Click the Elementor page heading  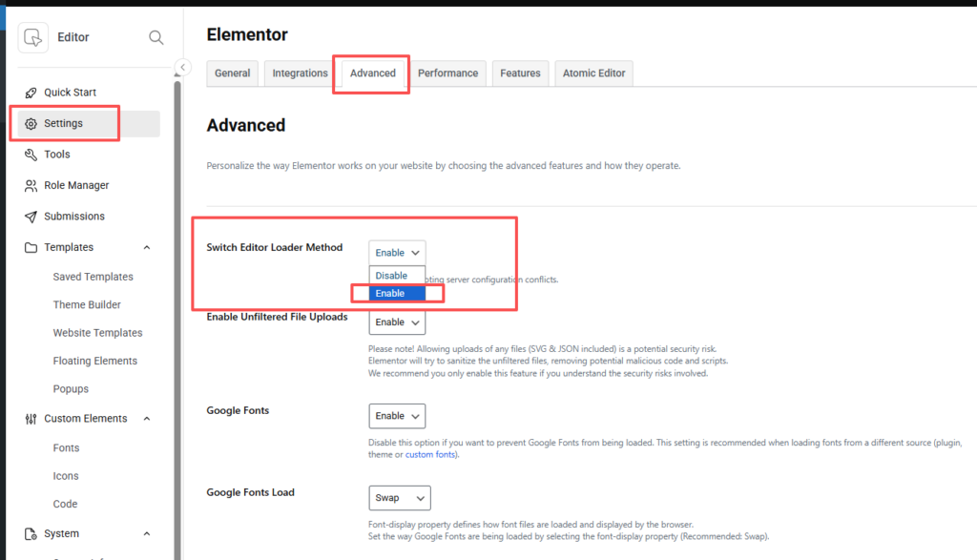247,34
